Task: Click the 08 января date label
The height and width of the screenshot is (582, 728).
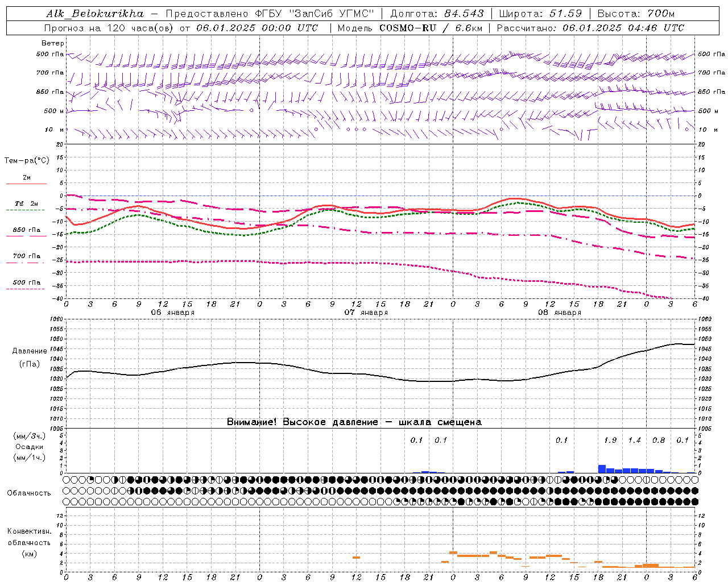Action: 559,313
